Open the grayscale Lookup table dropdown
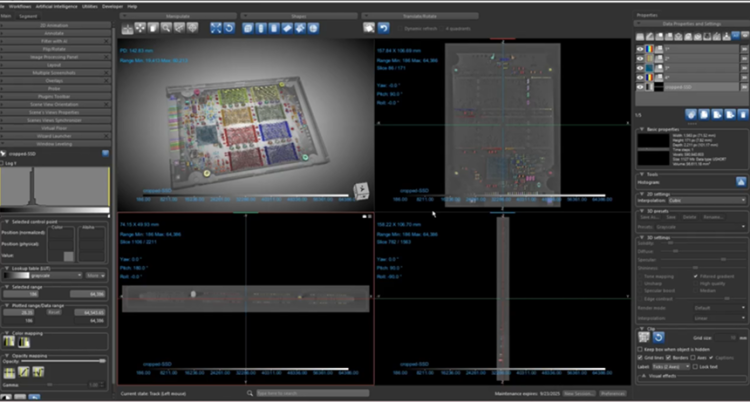 click(43, 276)
